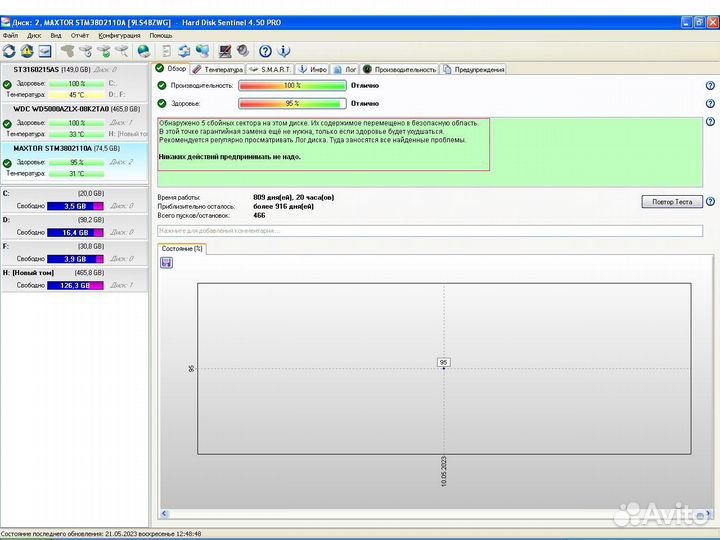Screen dimensions: 720x540
Task: Click the globe icon in the toolbar
Action: coord(144,51)
